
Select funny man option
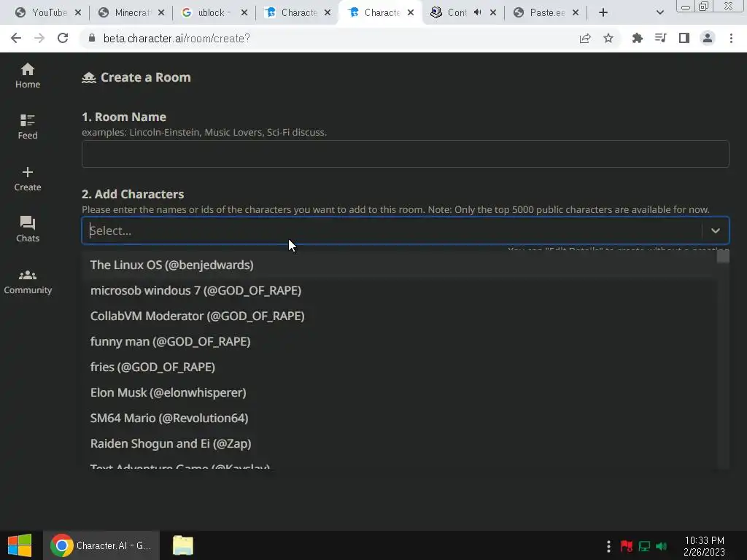coord(399,341)
